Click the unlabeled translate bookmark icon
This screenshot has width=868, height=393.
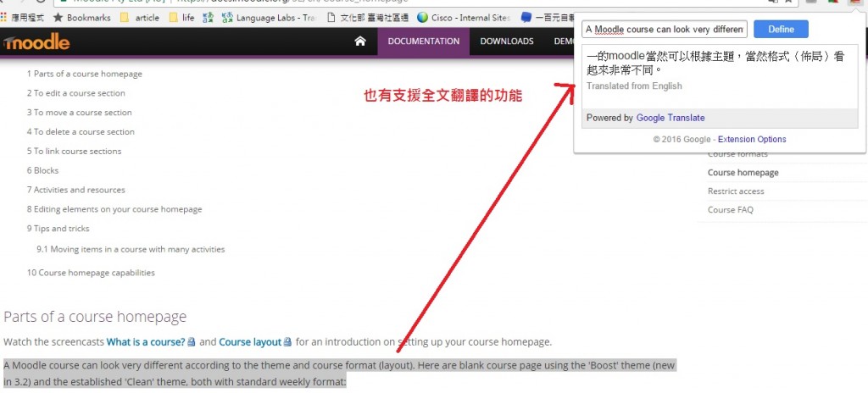(209, 18)
